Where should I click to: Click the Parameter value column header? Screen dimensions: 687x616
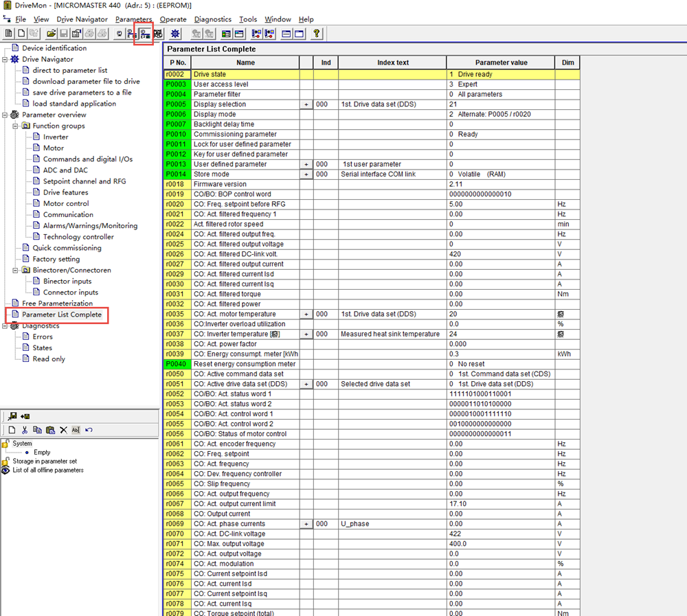point(500,62)
